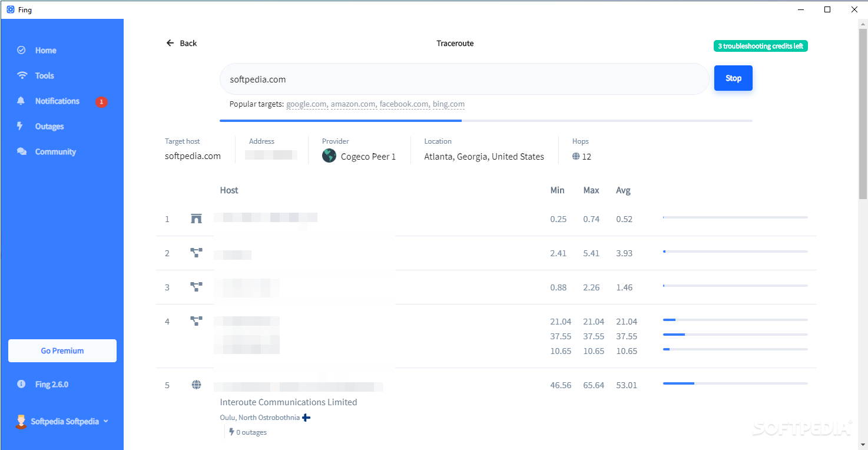Screen dimensions: 868x450
Task: Click the network node icon on hop 3
Action: [x=196, y=287]
